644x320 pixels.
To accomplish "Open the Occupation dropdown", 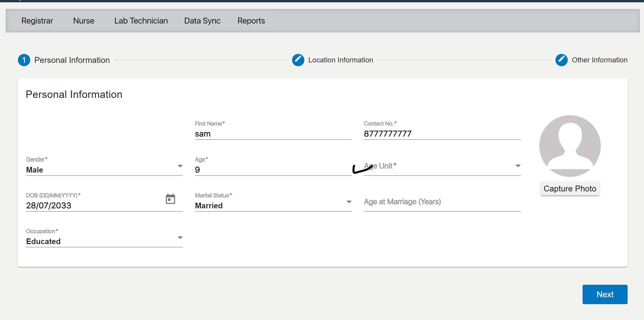I will pos(104,241).
